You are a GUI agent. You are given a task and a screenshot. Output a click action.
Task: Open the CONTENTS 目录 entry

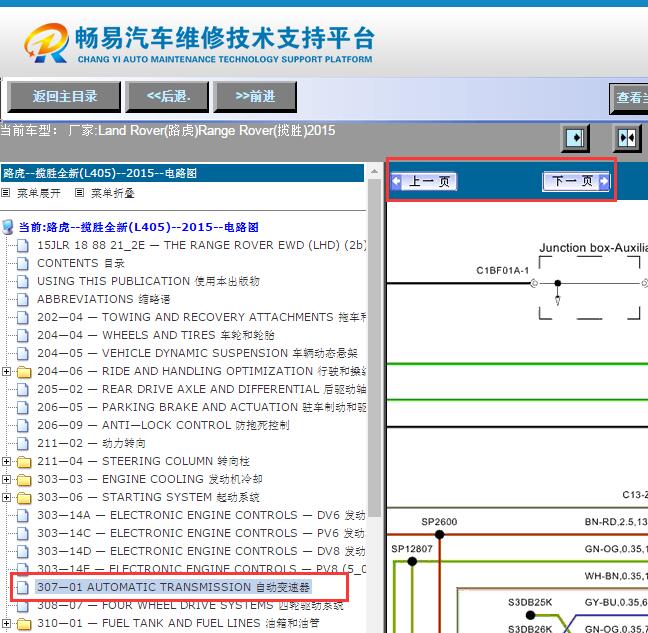pos(81,263)
